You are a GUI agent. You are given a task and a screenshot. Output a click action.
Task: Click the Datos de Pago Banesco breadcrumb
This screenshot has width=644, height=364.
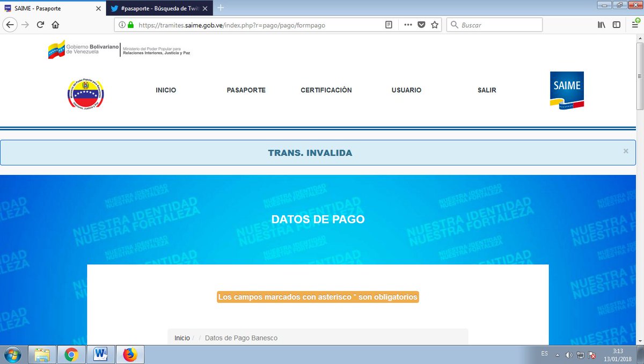pos(241,338)
